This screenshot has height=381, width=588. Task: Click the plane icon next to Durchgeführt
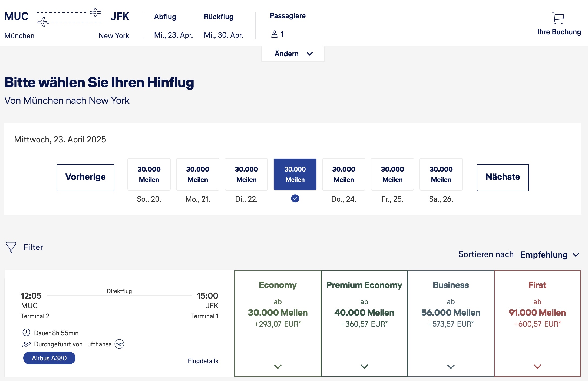click(26, 344)
